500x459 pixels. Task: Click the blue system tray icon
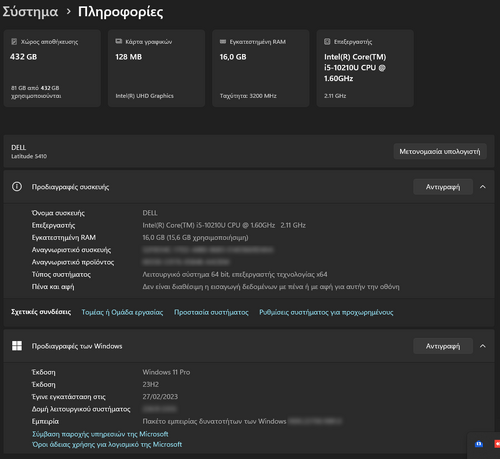pos(479,444)
